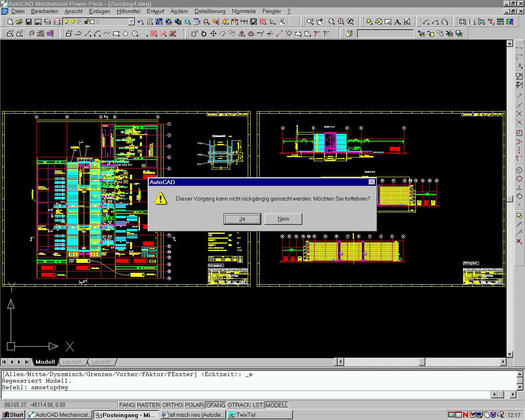The width and height of the screenshot is (525, 420).
Task: Click the system tray clock
Action: point(514,415)
